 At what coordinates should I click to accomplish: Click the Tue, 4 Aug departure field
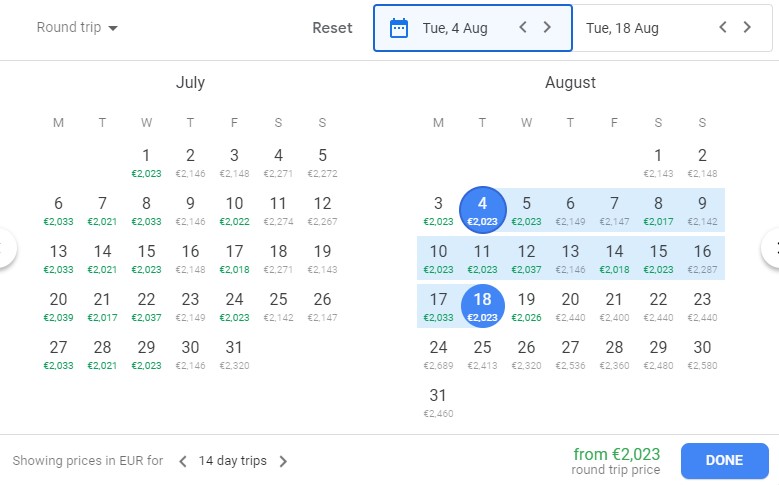click(455, 28)
